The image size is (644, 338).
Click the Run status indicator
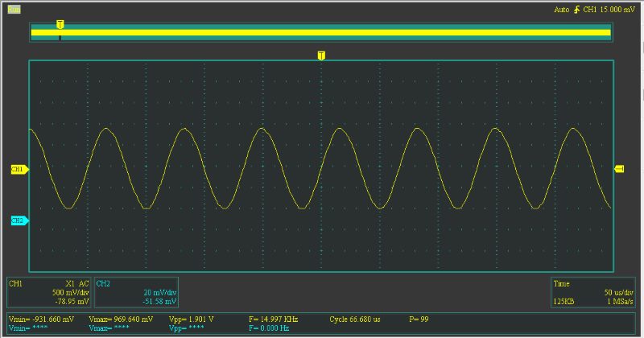coord(14,9)
